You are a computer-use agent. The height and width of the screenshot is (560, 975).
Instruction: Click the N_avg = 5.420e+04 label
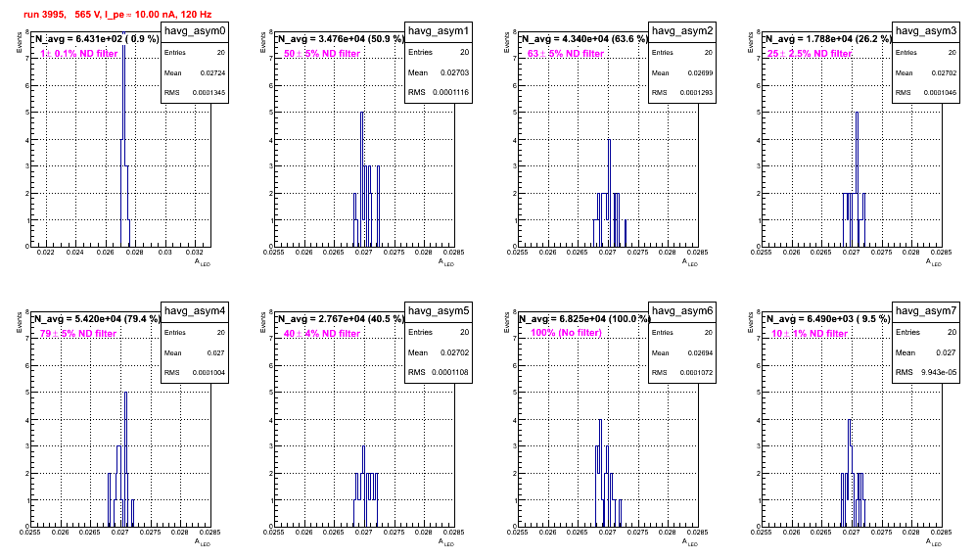tap(97, 318)
